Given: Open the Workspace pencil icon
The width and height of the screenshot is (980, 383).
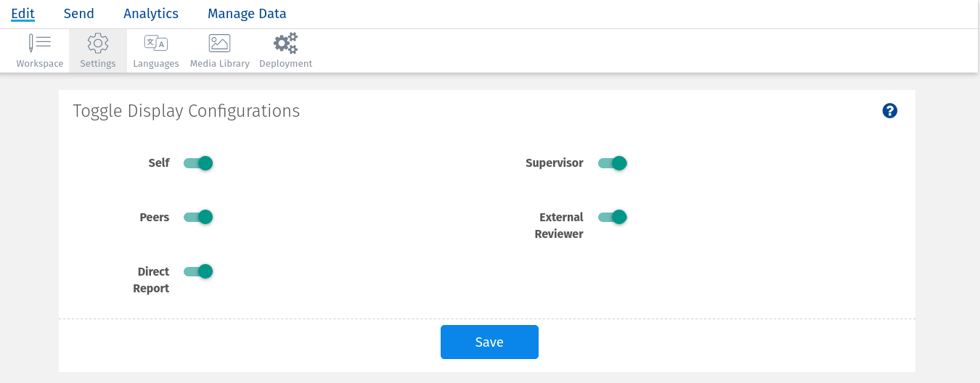Looking at the screenshot, I should (x=39, y=44).
